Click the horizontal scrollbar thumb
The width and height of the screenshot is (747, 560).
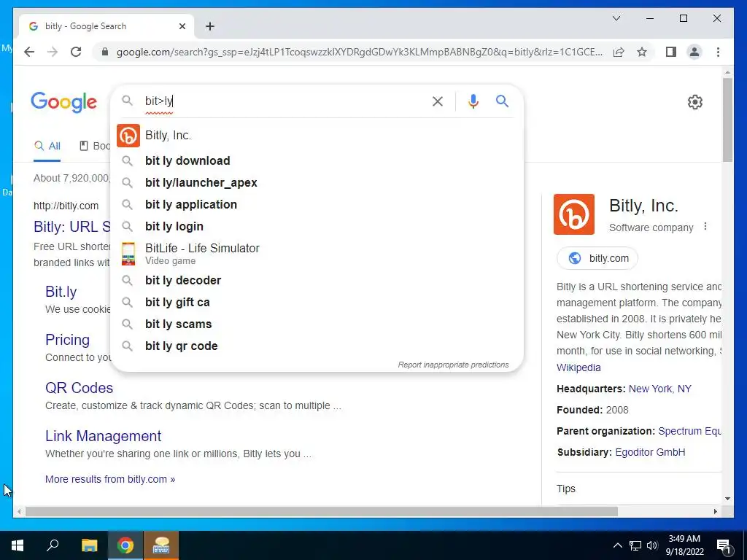tap(322, 511)
